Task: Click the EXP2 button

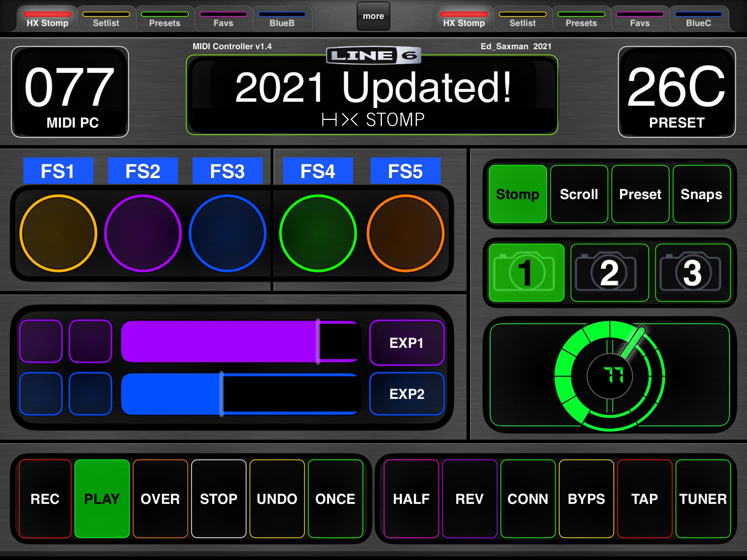Action: pyautogui.click(x=407, y=394)
